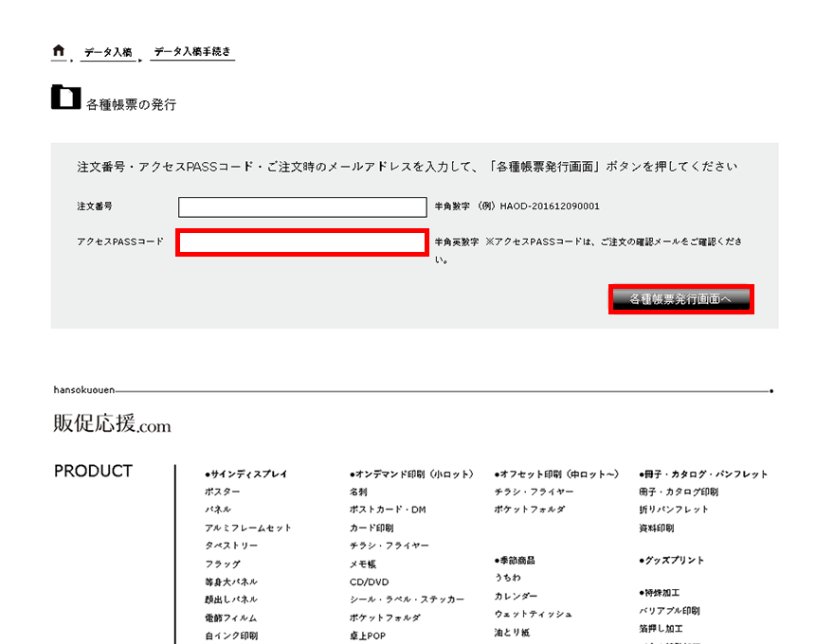Focus the 注文番号 input field
834x644 pixels.
302,207
